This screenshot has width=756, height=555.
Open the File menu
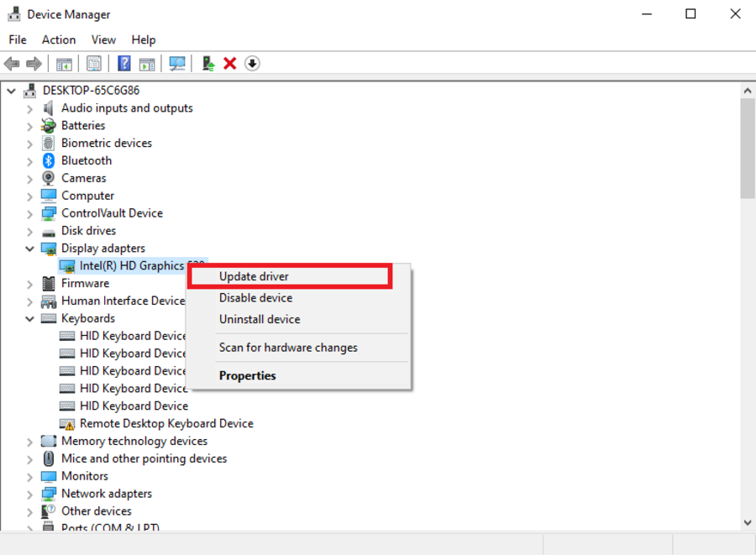18,39
